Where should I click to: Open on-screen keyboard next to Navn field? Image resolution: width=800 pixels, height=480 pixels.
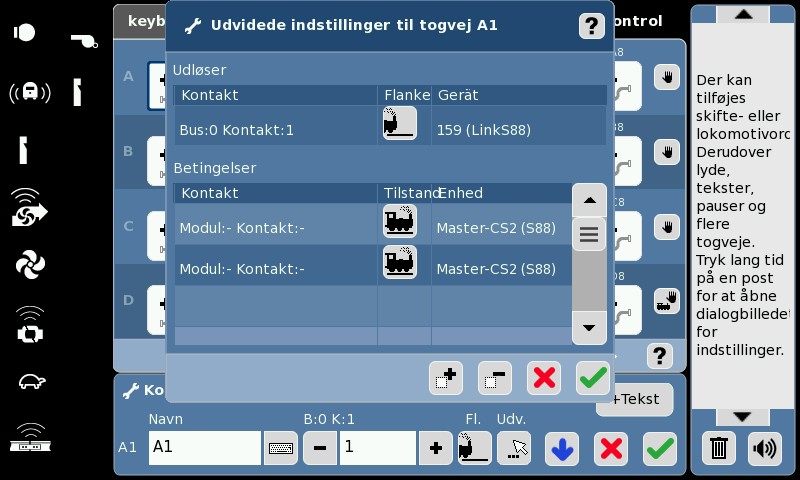point(281,448)
